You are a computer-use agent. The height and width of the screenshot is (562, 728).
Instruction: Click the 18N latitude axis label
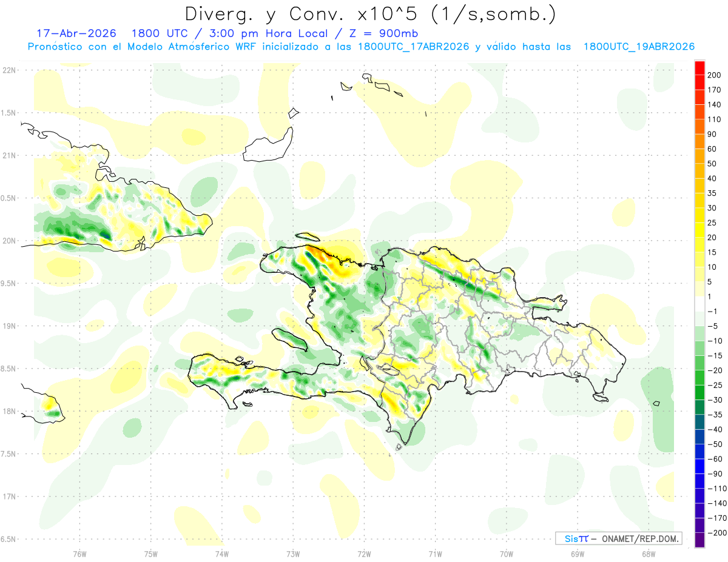[8, 411]
